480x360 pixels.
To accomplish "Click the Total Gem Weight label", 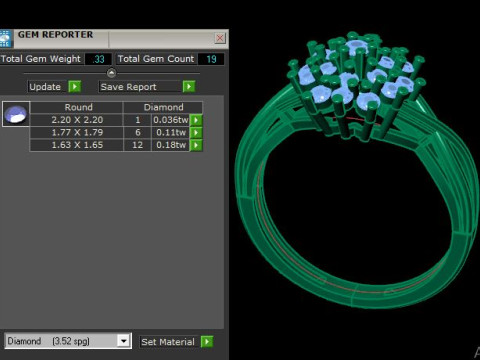I will tap(41, 59).
